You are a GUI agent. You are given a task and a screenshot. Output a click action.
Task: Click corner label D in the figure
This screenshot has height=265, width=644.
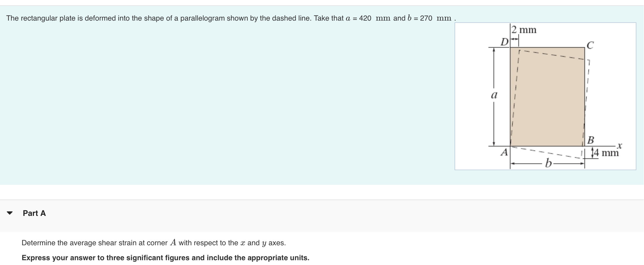pyautogui.click(x=505, y=42)
